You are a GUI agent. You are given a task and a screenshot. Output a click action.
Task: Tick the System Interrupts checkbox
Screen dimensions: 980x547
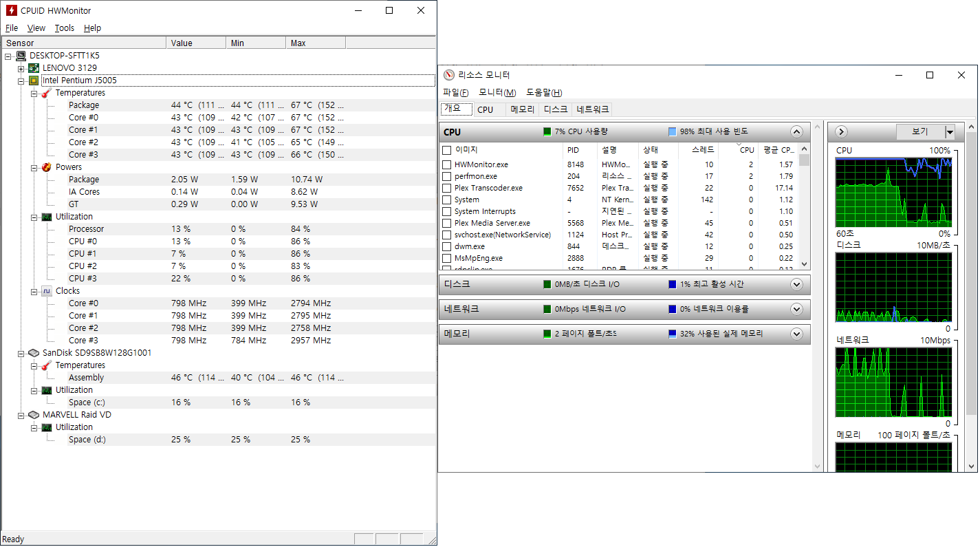447,211
